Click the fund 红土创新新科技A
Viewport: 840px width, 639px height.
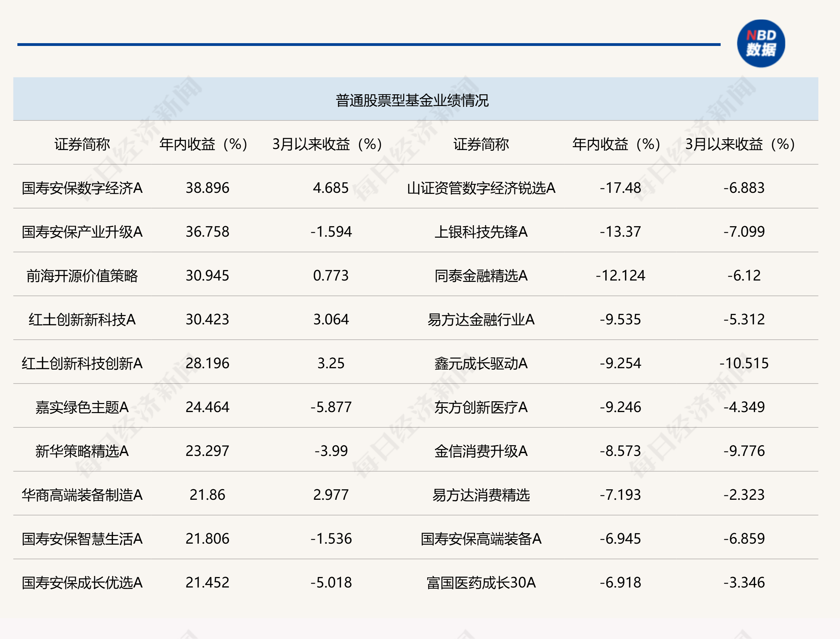(82, 319)
